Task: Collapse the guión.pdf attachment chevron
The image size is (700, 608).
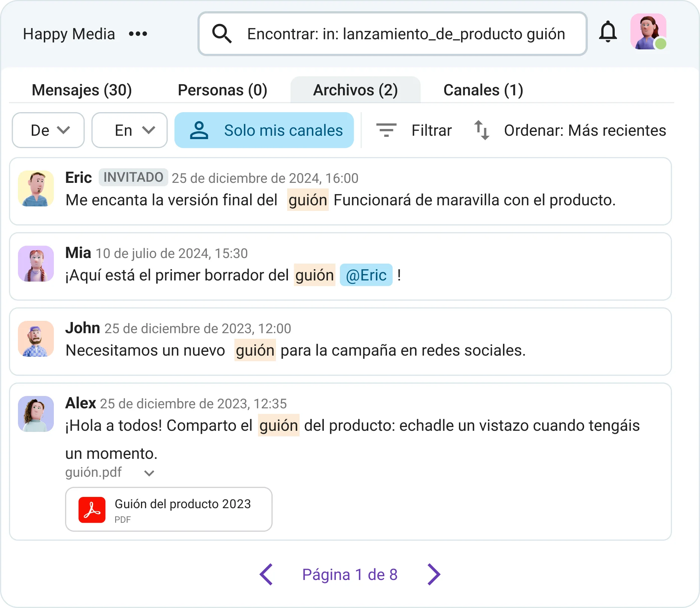Action: [149, 473]
